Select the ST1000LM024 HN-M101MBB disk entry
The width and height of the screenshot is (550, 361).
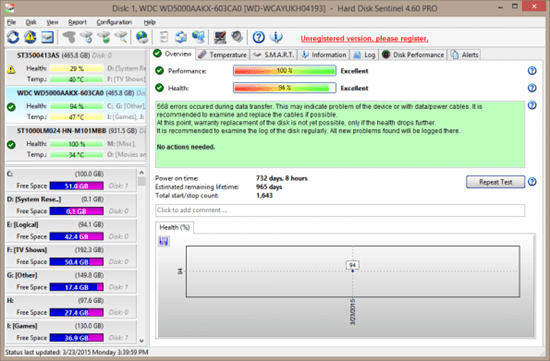[x=76, y=143]
